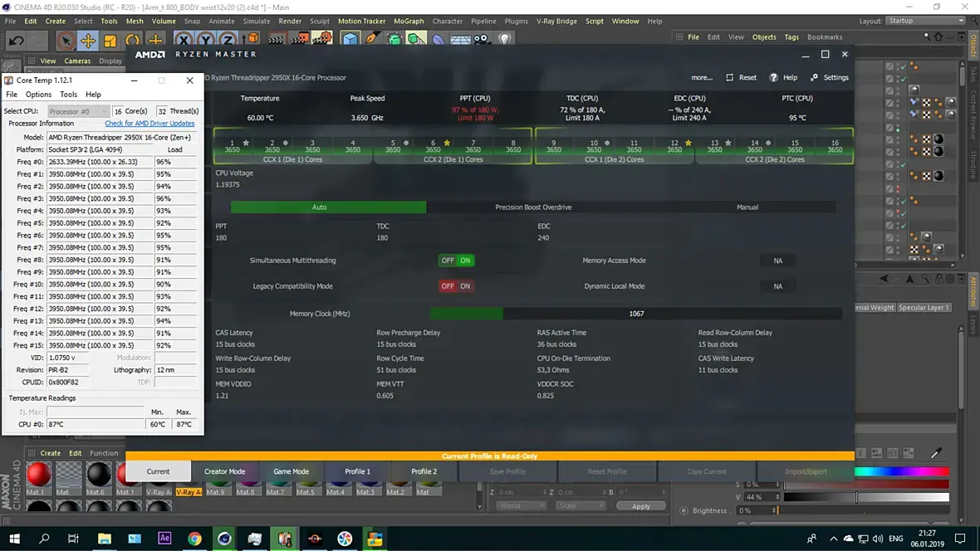
Task: Click the Memory Clock slider bar
Action: coord(635,314)
